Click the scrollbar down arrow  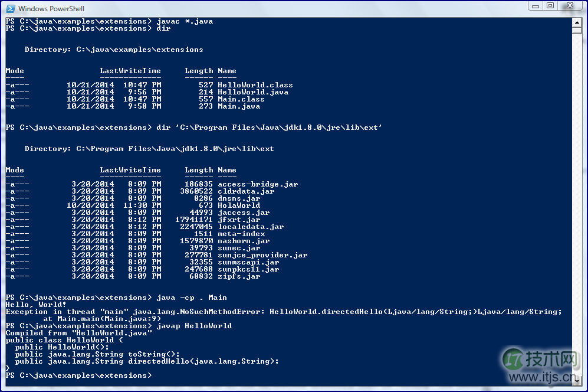click(x=577, y=380)
